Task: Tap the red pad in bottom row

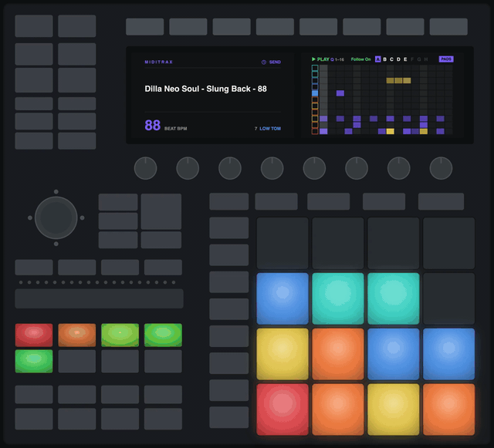Action: click(283, 409)
